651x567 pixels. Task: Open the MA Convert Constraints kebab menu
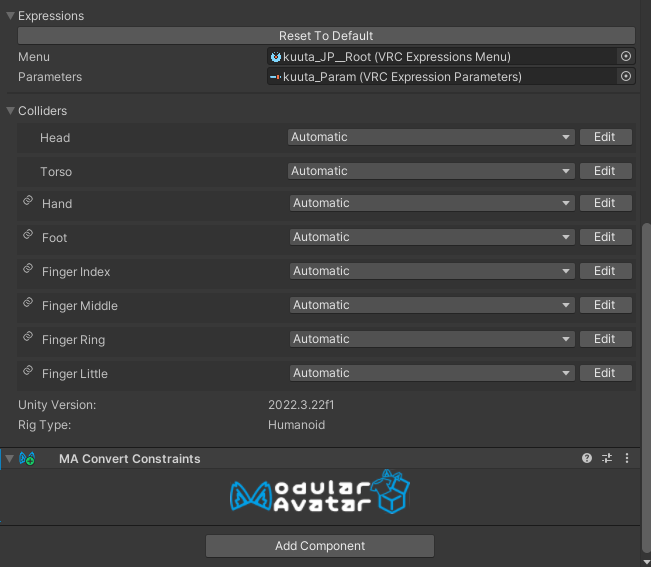tap(627, 458)
